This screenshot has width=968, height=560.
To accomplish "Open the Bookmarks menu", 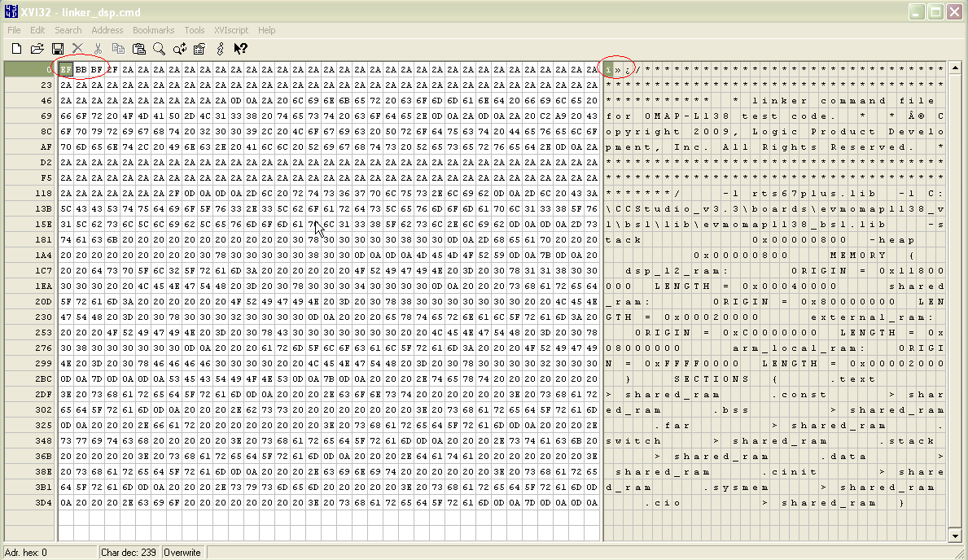I will pyautogui.click(x=153, y=29).
